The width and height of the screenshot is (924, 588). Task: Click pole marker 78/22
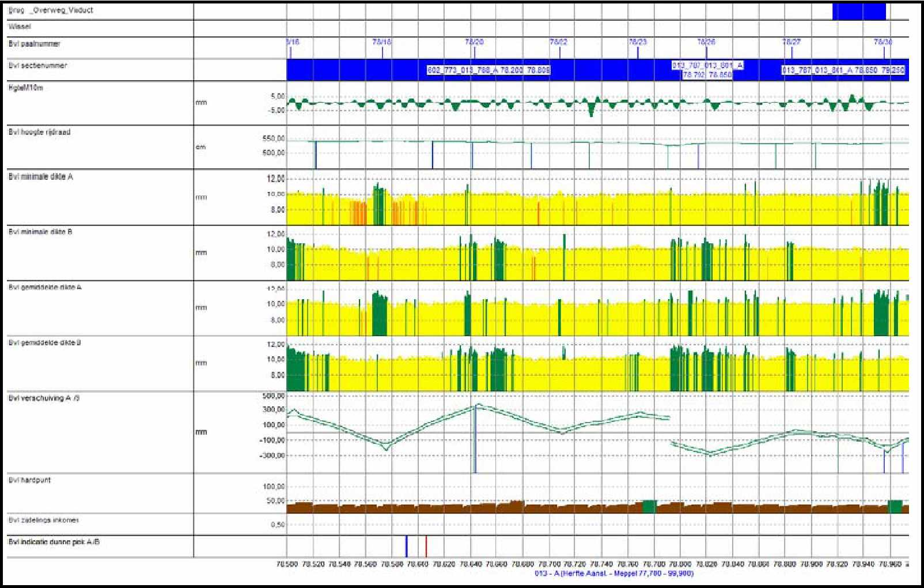[x=559, y=43]
